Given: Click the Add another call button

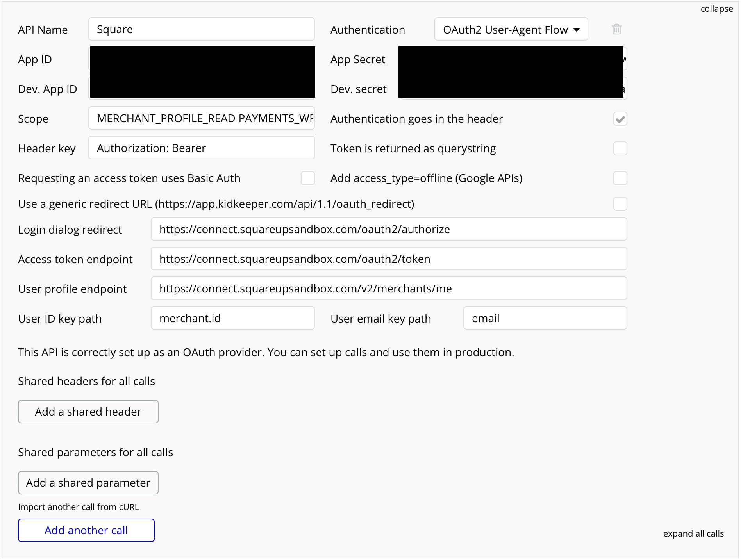Looking at the screenshot, I should pos(86,530).
